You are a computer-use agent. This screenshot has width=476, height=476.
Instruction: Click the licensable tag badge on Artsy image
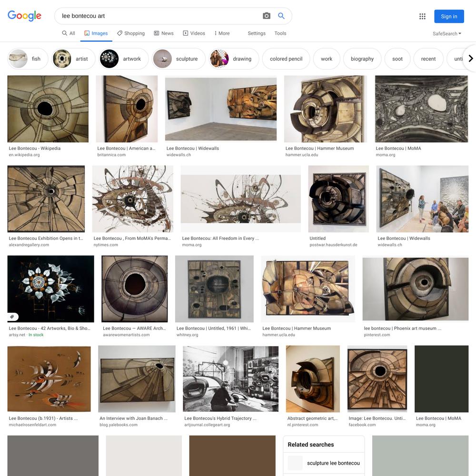[x=12, y=317]
